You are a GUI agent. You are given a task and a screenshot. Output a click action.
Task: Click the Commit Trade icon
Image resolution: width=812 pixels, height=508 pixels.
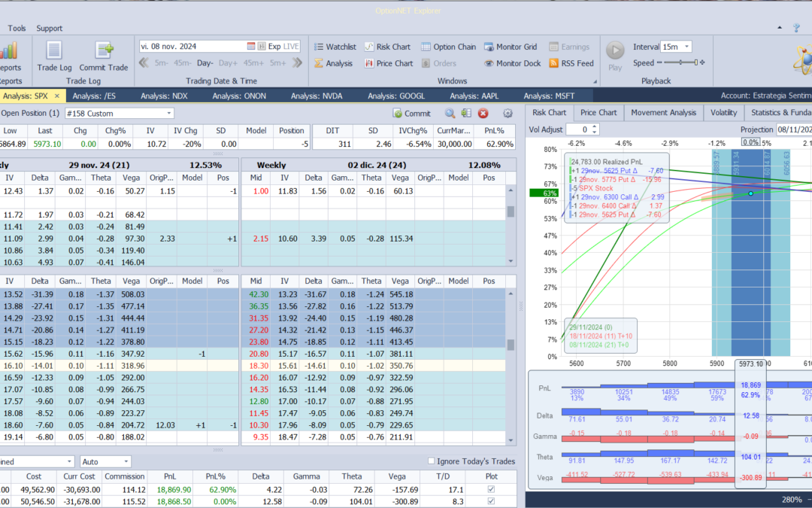(x=104, y=51)
